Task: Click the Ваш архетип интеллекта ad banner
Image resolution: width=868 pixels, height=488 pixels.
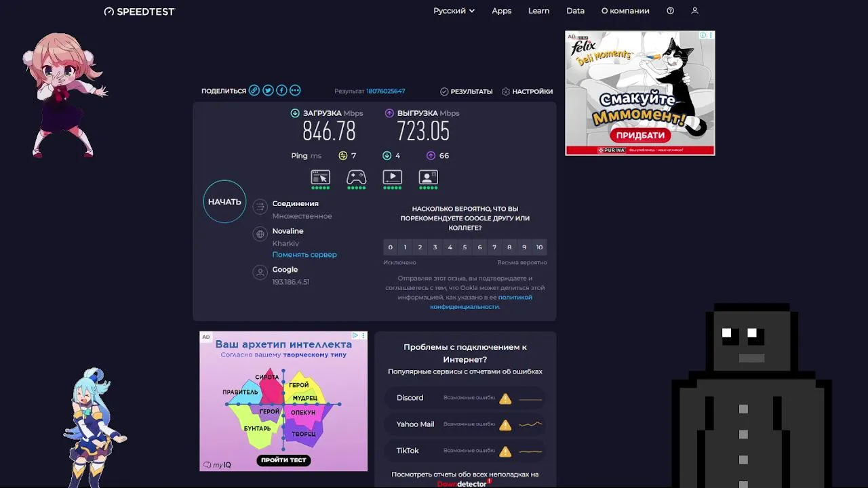Action: pos(283,401)
